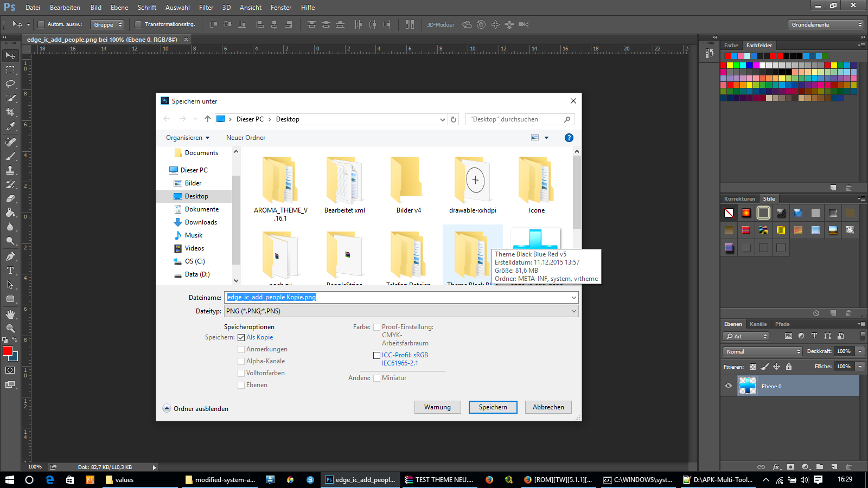This screenshot has width=868, height=488.
Task: Select the Brush tool
Action: pos(10,156)
